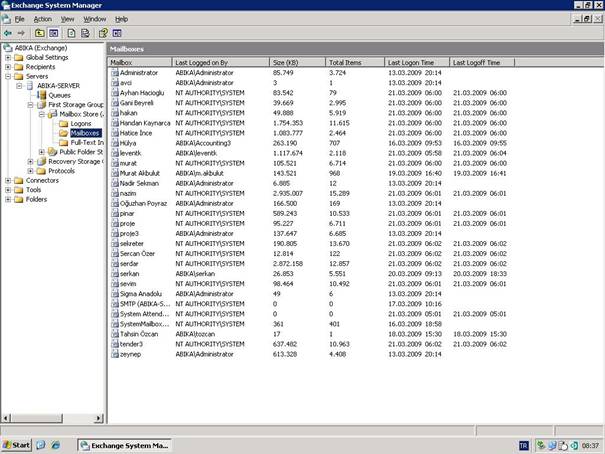Screen dimensions: 605x454
Task: Click the Administrator mailbox icon
Action: point(115,73)
